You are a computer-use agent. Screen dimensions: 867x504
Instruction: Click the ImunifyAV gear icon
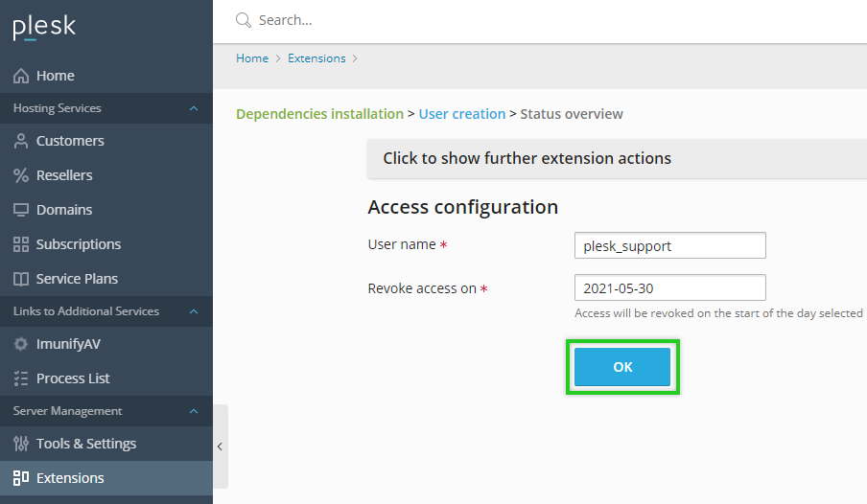point(21,344)
